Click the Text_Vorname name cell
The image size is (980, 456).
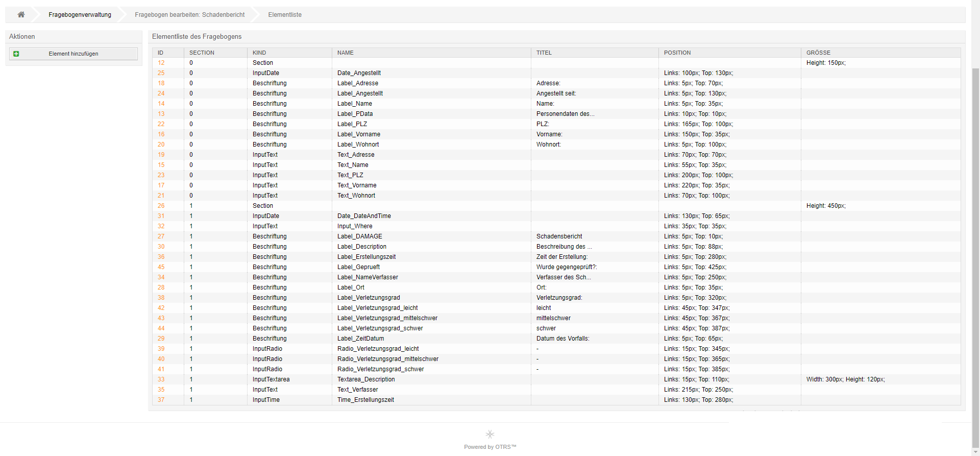click(431, 185)
